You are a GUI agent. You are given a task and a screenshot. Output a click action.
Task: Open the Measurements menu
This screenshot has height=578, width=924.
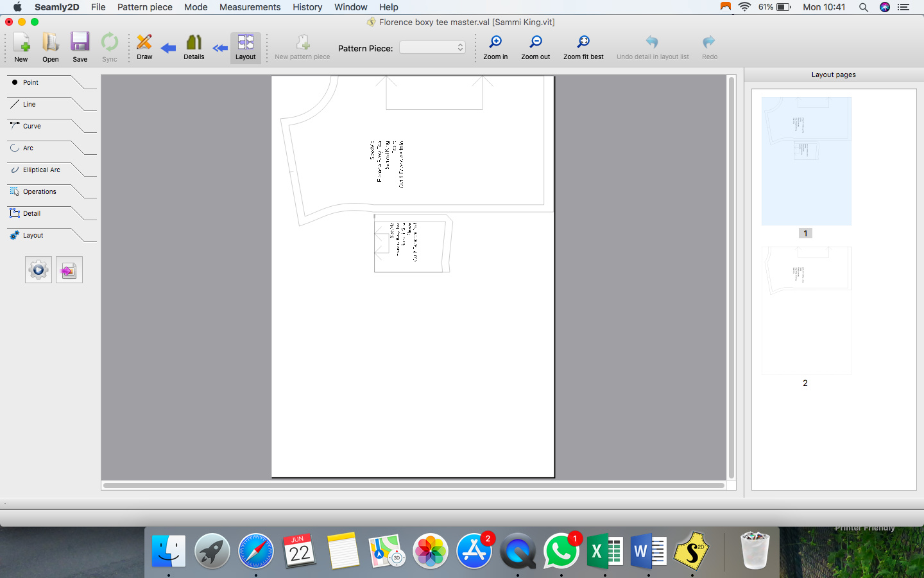click(250, 7)
